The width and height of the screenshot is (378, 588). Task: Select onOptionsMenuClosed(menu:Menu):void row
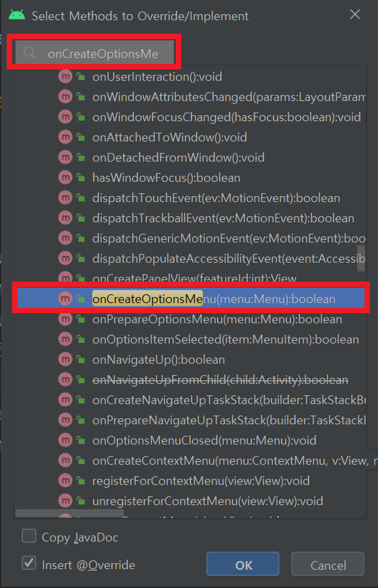[190, 440]
